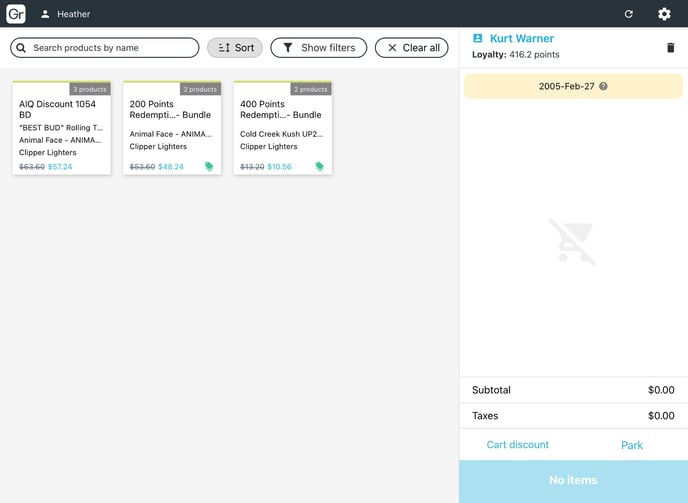The image size is (688, 503).
Task: Click the empty cart icon
Action: coord(573,241)
